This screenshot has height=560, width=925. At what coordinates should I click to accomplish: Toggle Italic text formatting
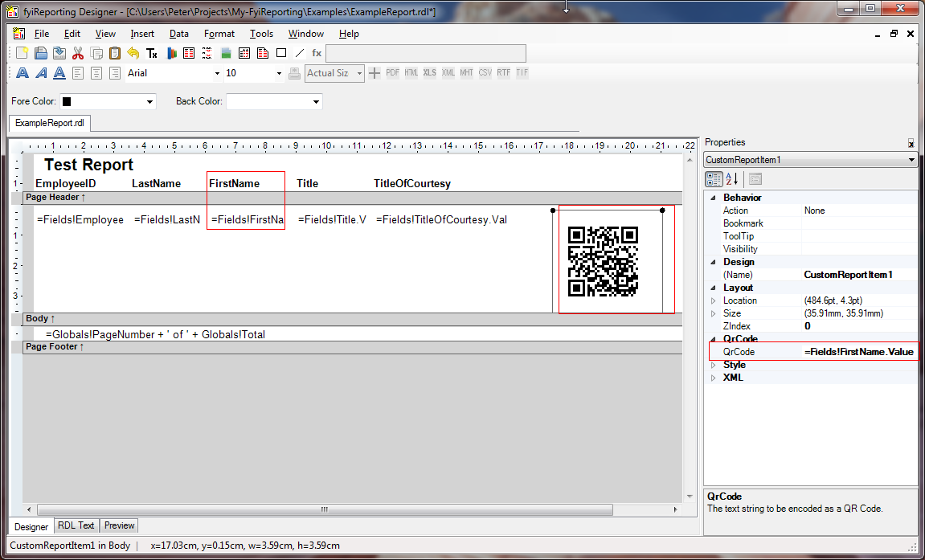[x=41, y=73]
